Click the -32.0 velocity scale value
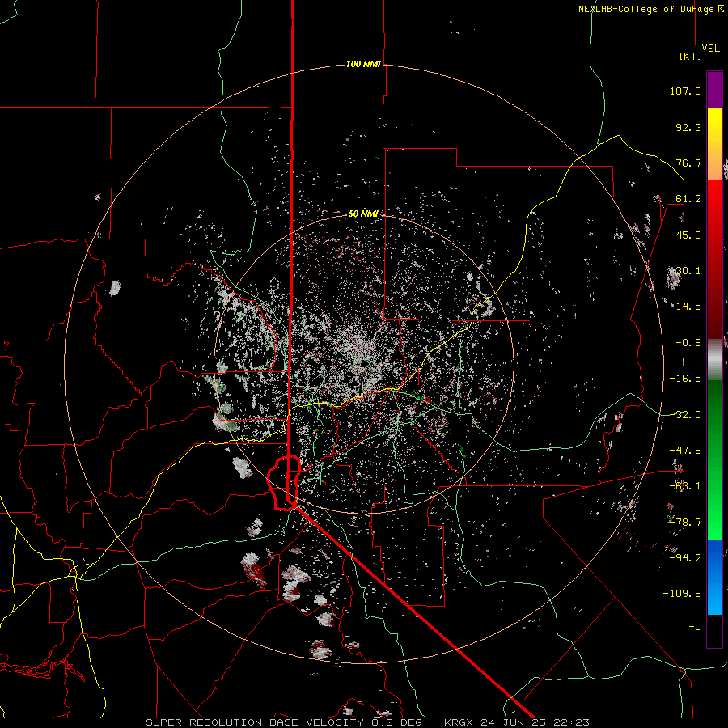Screen dimensions: 728x728 coord(685,415)
